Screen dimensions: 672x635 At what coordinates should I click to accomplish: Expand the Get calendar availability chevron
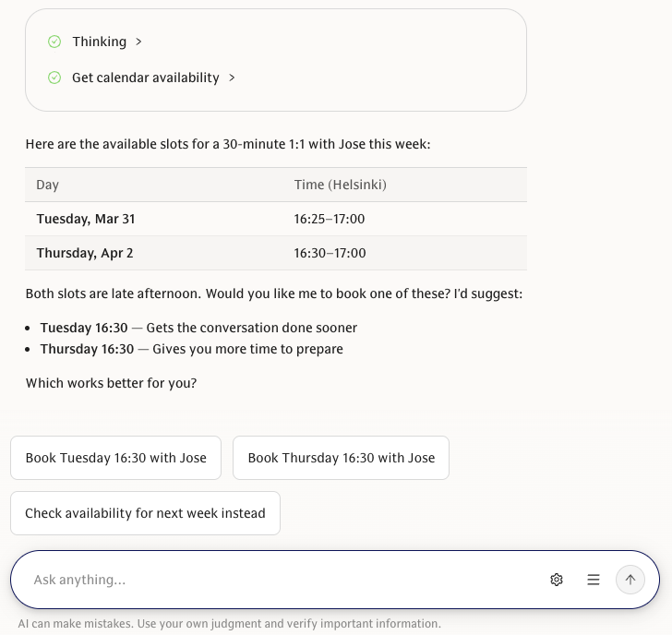232,78
